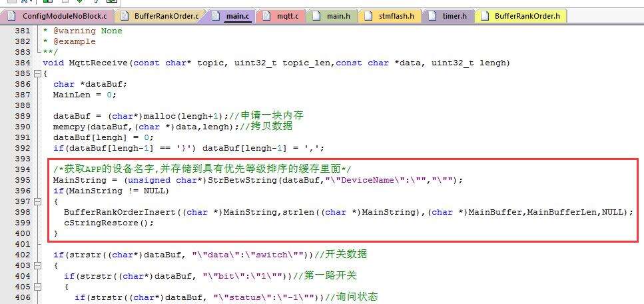Collapse the code block at line 397
The height and width of the screenshot is (304, 644).
pyautogui.click(x=38, y=201)
